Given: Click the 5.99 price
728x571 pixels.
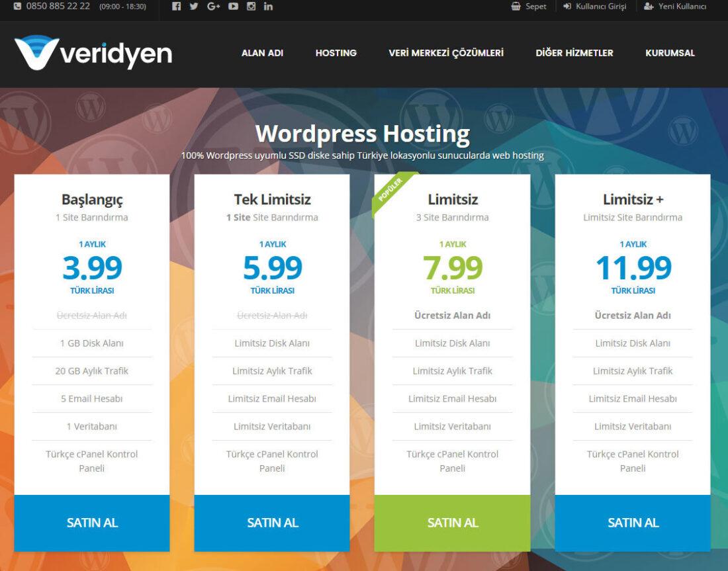Looking at the screenshot, I should click(x=272, y=268).
